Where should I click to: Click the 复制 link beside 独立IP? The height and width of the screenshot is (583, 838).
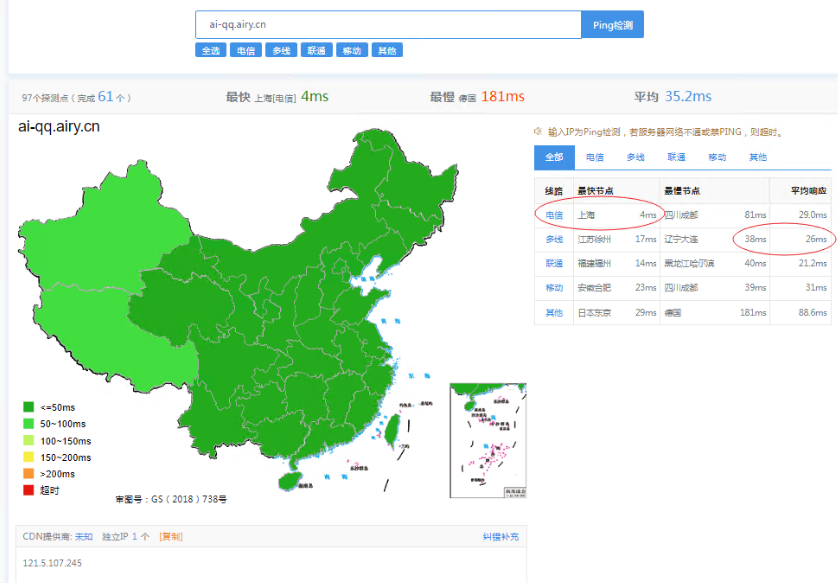(x=171, y=537)
